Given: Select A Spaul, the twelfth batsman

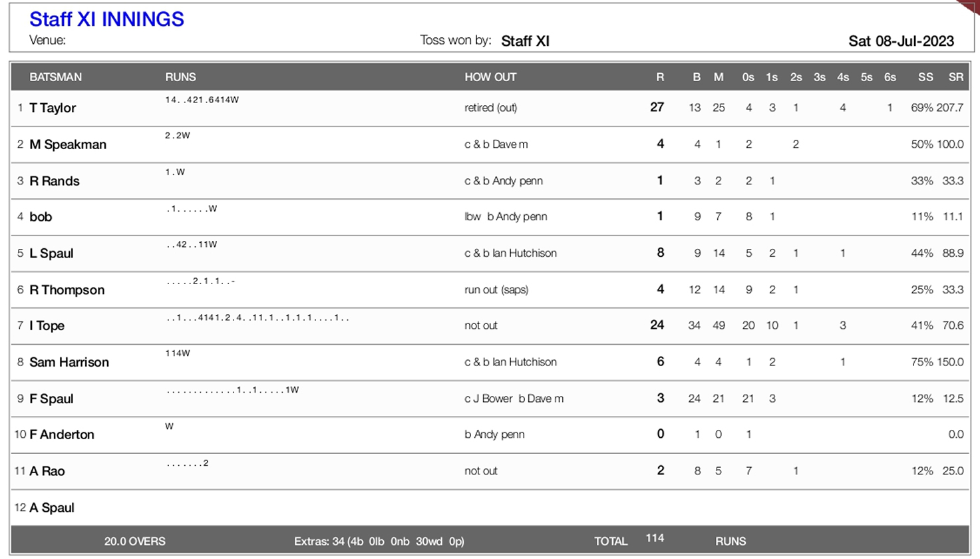Looking at the screenshot, I should (52, 508).
